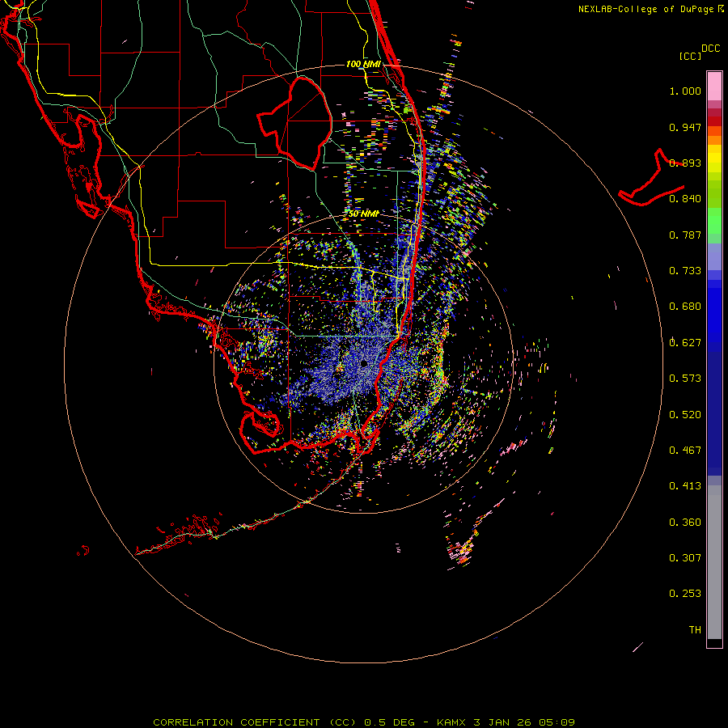This screenshot has width=728, height=728.
Task: Select the 0.947 scale value
Action: click(x=685, y=127)
